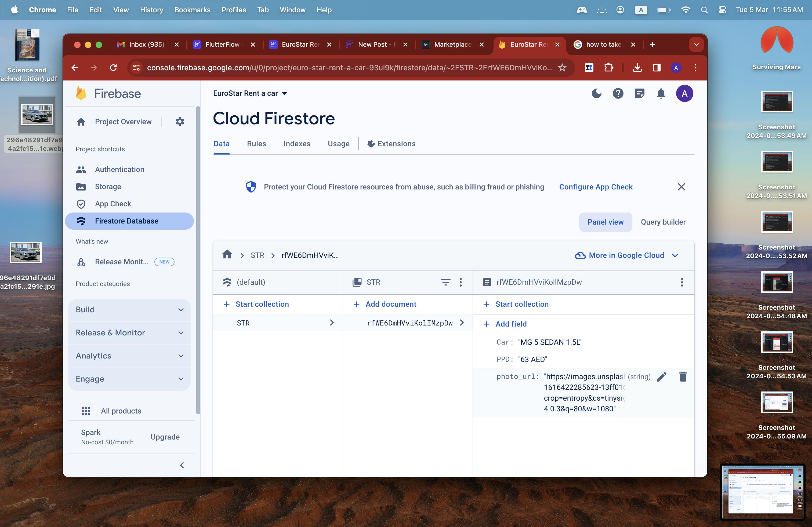
Task: Switch to the Rules tab
Action: [256, 144]
